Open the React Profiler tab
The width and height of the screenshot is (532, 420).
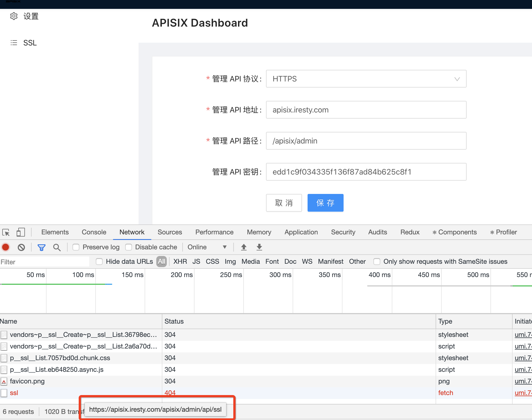[503, 232]
